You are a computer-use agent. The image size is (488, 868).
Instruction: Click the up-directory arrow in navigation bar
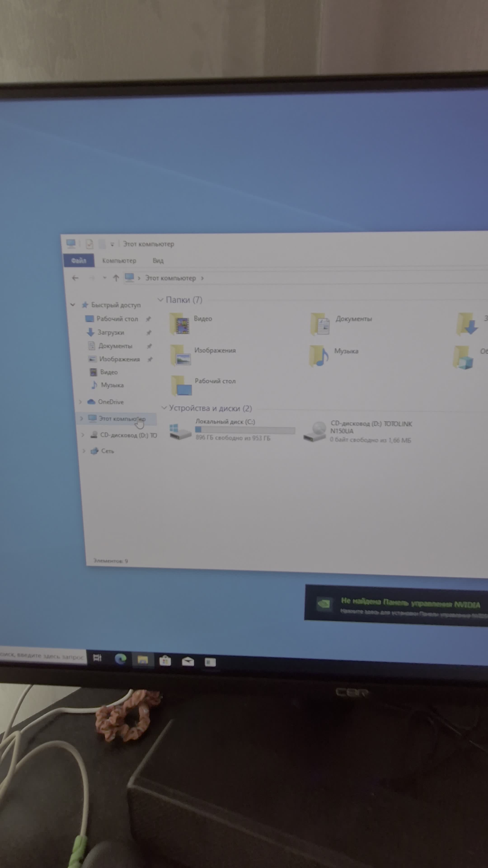click(x=116, y=278)
